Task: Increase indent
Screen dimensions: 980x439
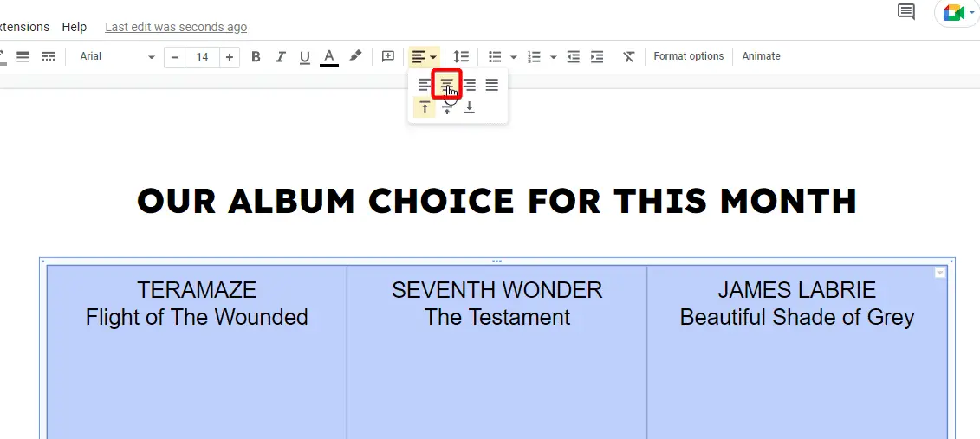Action: tap(598, 57)
